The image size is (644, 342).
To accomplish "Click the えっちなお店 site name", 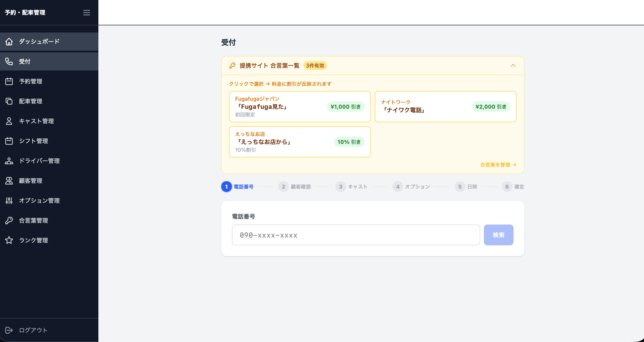I will pos(250,134).
